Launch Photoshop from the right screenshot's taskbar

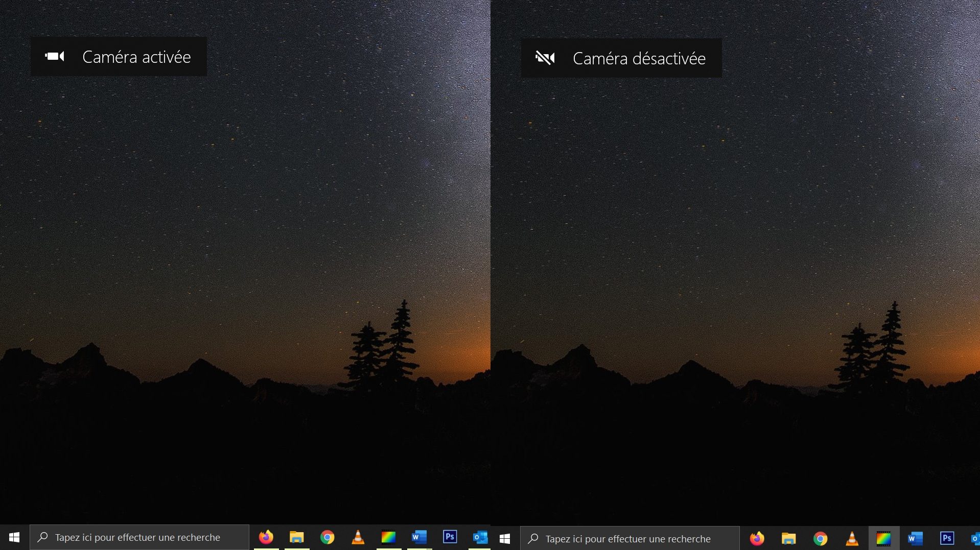(x=947, y=538)
